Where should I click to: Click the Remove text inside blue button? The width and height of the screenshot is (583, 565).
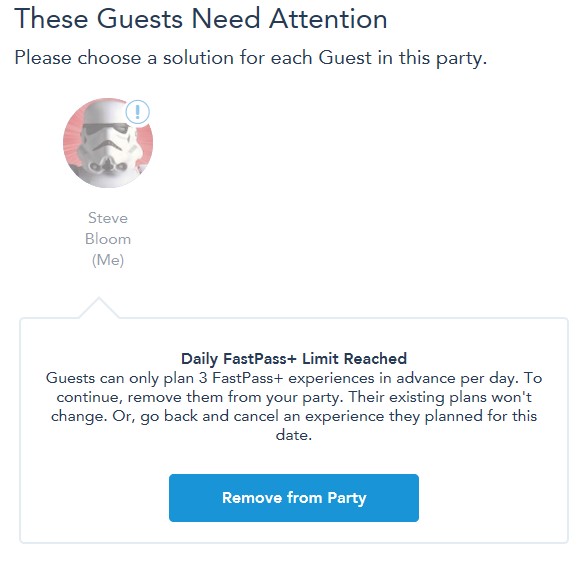(252, 498)
